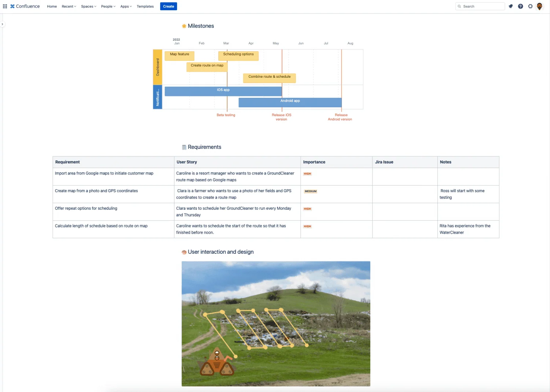Open the Apps dropdown menu
Screen dimensions: 550x392
point(126,7)
